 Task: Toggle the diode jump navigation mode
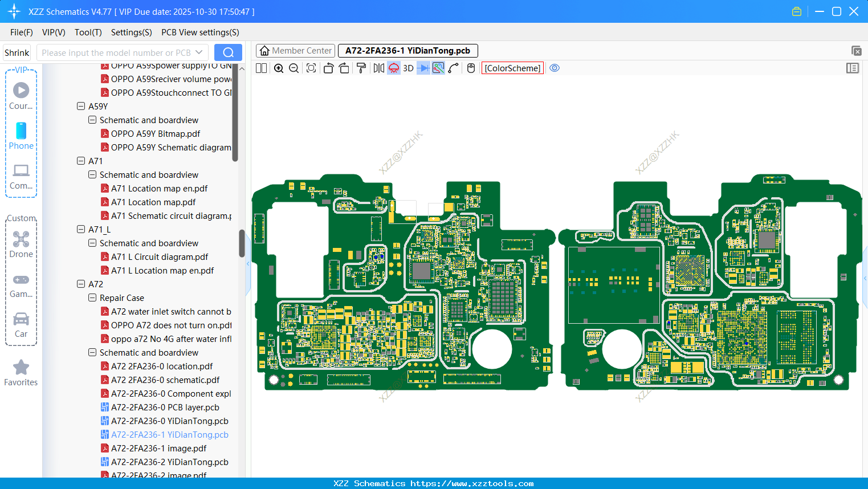pos(423,68)
